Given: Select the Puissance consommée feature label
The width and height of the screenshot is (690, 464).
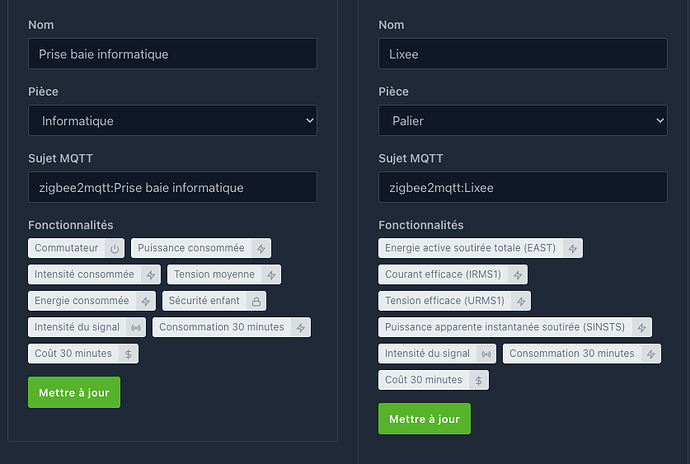Looking at the screenshot, I should click(191, 248).
